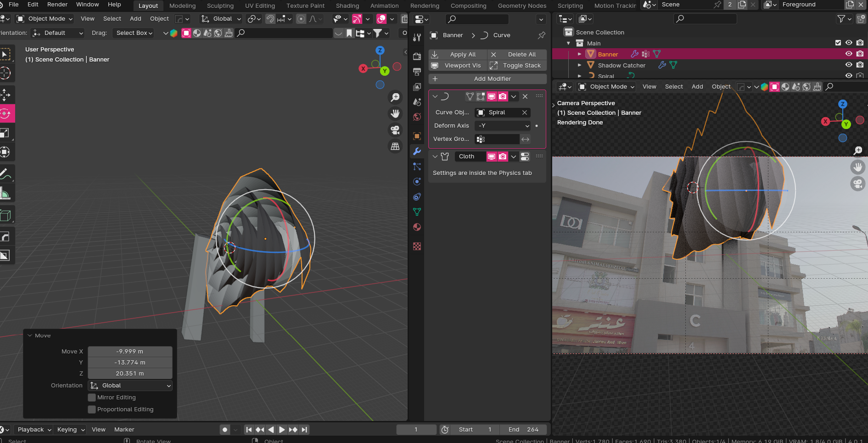868x443 pixels.
Task: Open Orientation Global dropdown in Move panel
Action: [x=130, y=386]
